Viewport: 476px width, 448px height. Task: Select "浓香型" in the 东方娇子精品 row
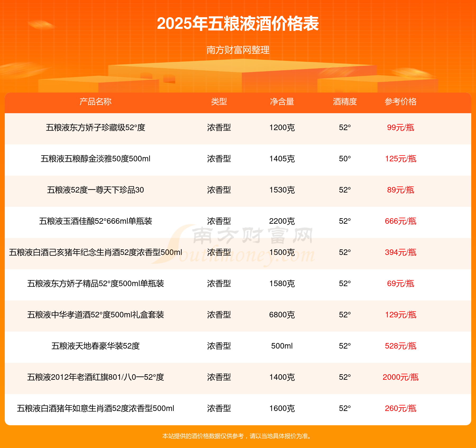(219, 284)
